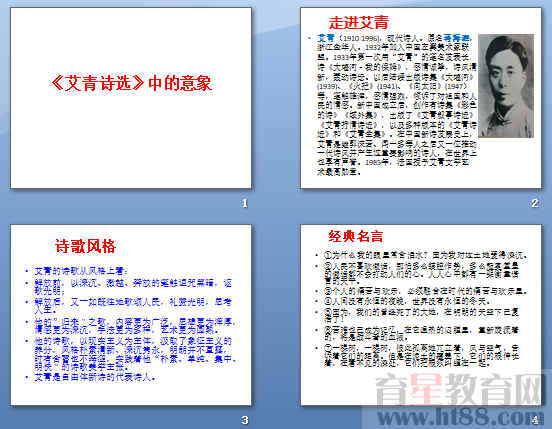Click slide number 2 label
Viewport: 552px width, 429px height.
pos(535,203)
